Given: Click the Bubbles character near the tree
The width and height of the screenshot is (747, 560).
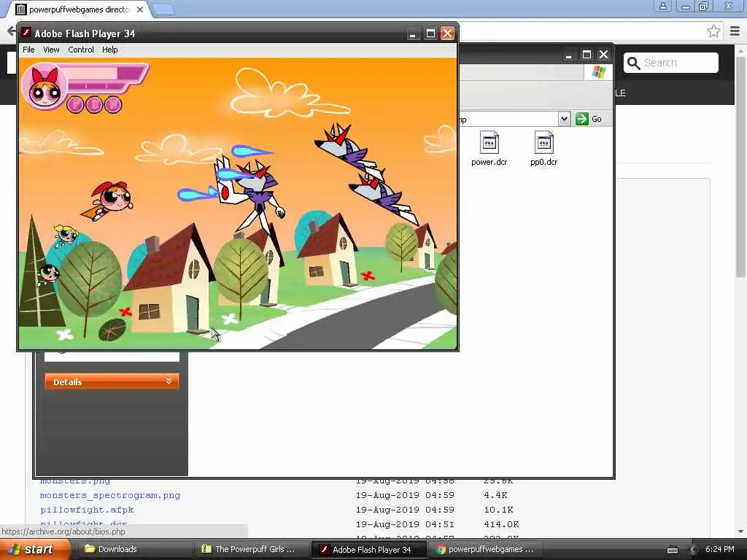Looking at the screenshot, I should coord(65,236).
